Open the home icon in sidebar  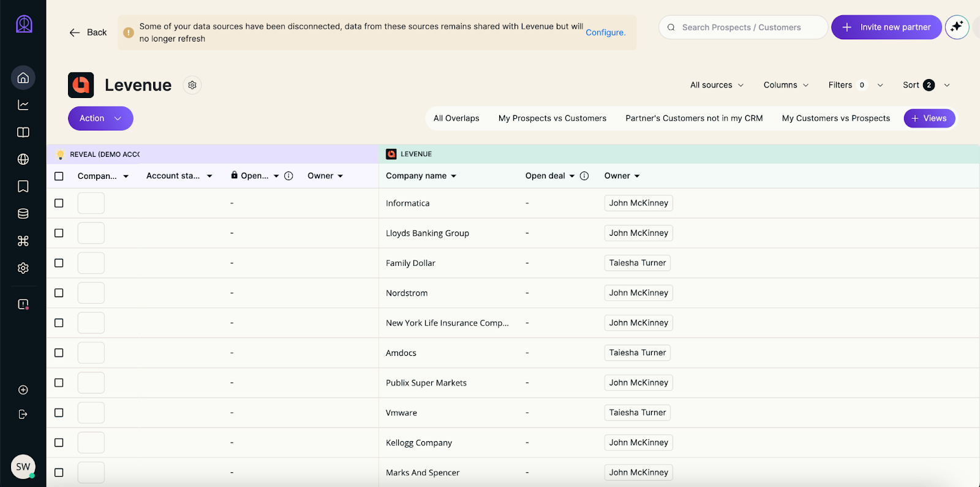click(23, 78)
